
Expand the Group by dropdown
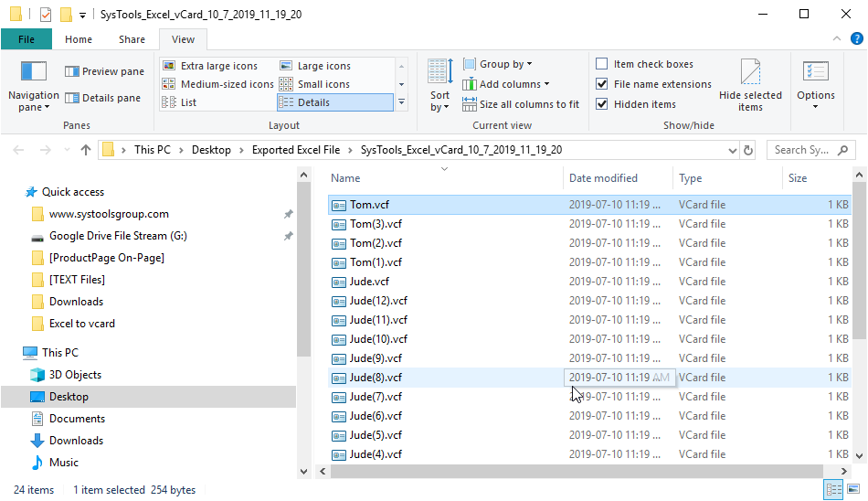(x=498, y=64)
